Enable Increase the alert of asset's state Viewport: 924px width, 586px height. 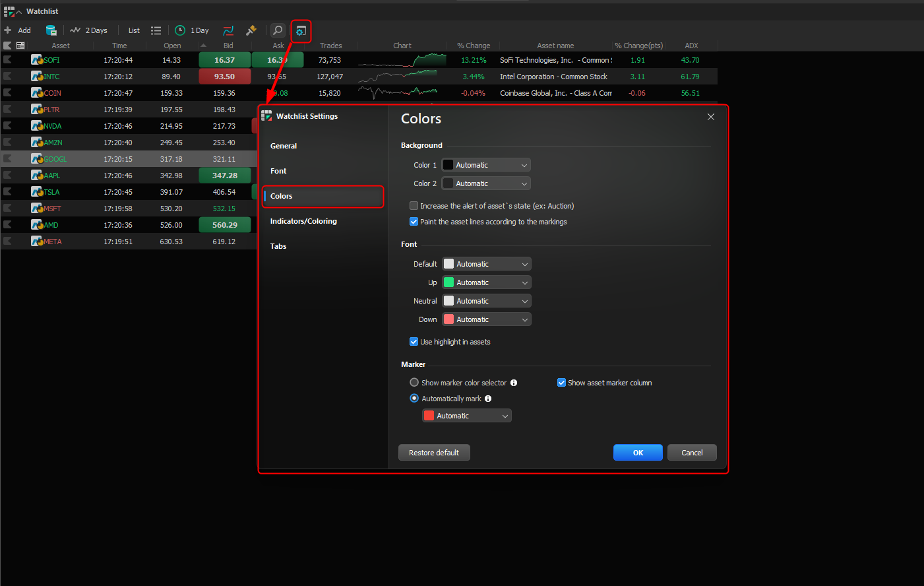point(414,206)
